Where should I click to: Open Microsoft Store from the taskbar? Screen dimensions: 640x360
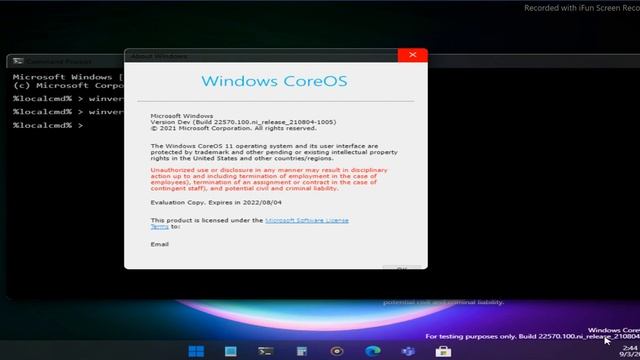click(443, 351)
